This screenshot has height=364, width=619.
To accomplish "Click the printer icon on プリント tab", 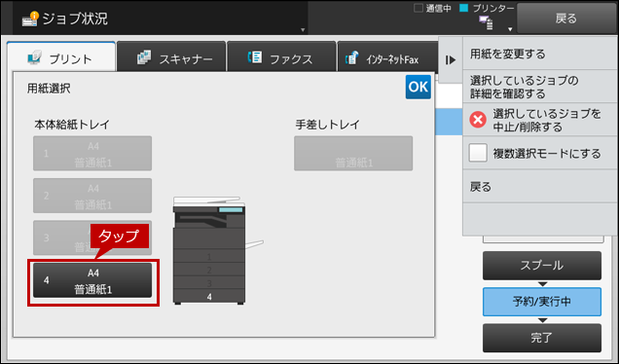I will pyautogui.click(x=34, y=58).
